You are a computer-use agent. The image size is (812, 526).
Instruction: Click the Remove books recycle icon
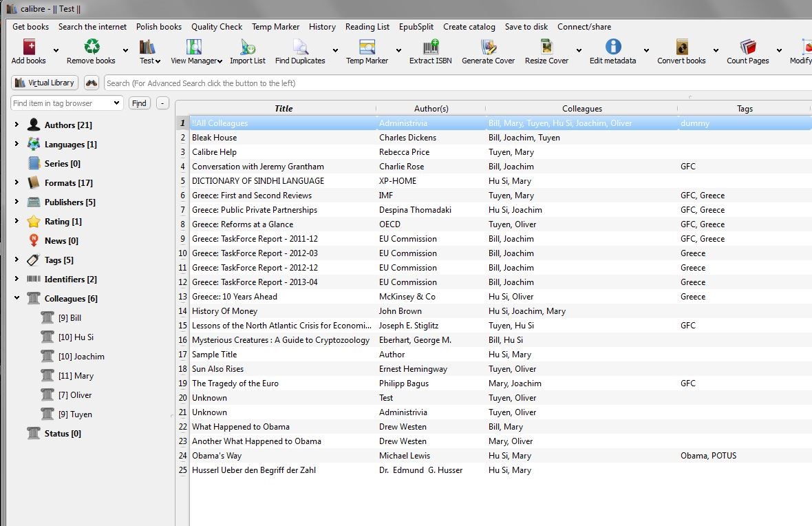tap(92, 48)
